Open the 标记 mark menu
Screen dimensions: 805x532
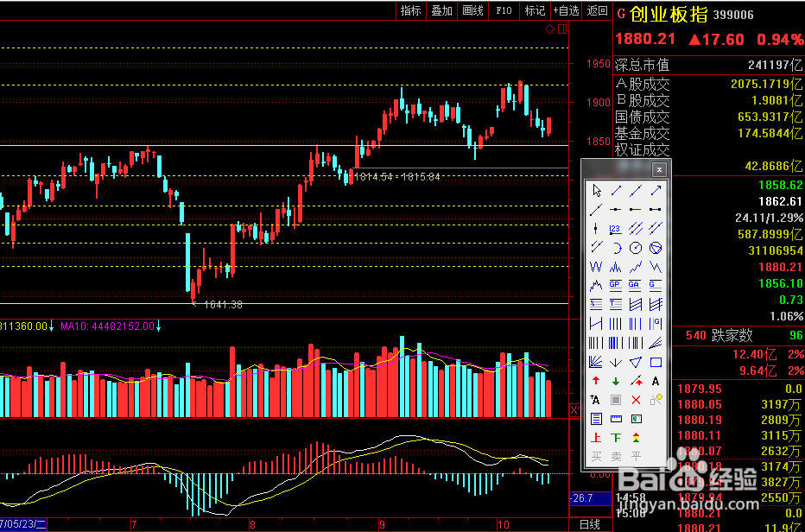(535, 10)
